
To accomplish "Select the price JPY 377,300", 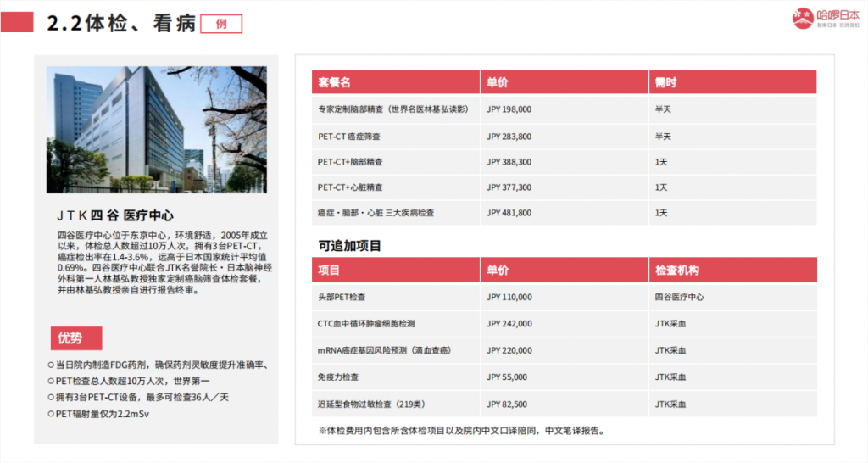I will [509, 187].
